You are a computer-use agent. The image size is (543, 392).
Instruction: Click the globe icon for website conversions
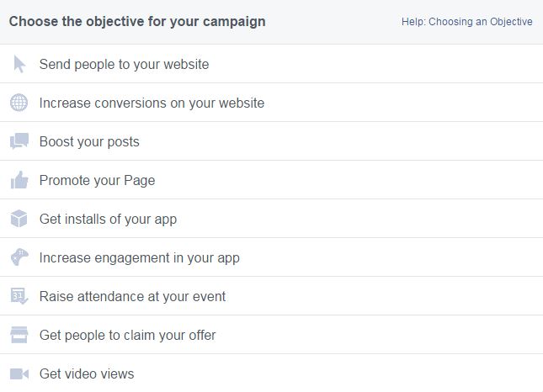click(19, 103)
